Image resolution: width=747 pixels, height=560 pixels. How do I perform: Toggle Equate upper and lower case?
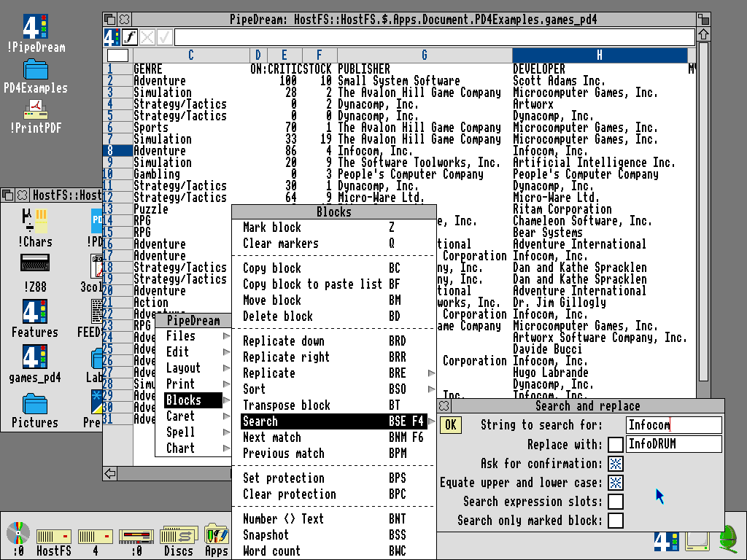[x=616, y=483]
